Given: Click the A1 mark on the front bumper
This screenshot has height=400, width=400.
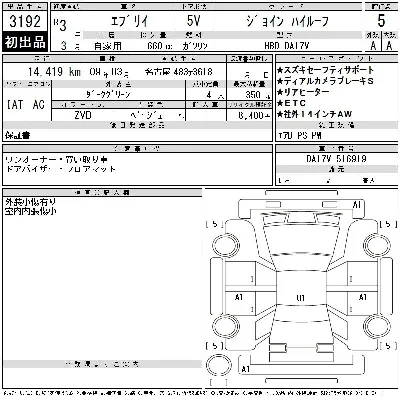Looking at the screenshot, I should click(x=357, y=205).
